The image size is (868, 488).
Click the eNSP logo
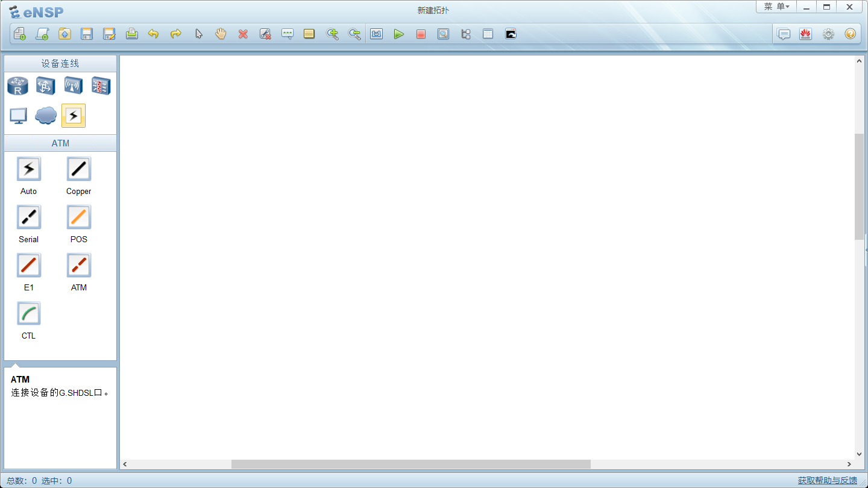pyautogui.click(x=36, y=11)
